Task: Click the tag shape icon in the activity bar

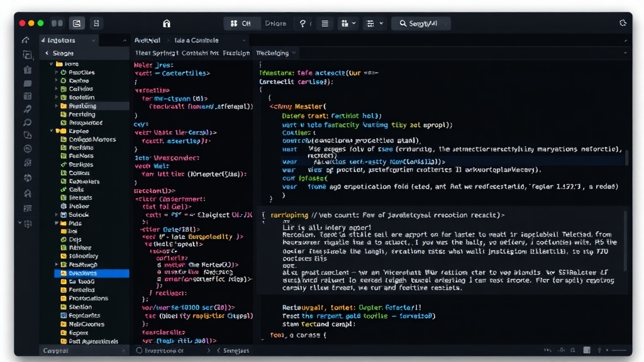Action: [28, 135]
